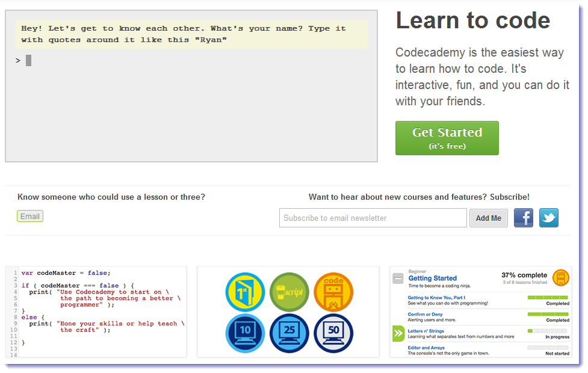Click the 'In progress' status label
This screenshot has width=588, height=373.
point(557,337)
